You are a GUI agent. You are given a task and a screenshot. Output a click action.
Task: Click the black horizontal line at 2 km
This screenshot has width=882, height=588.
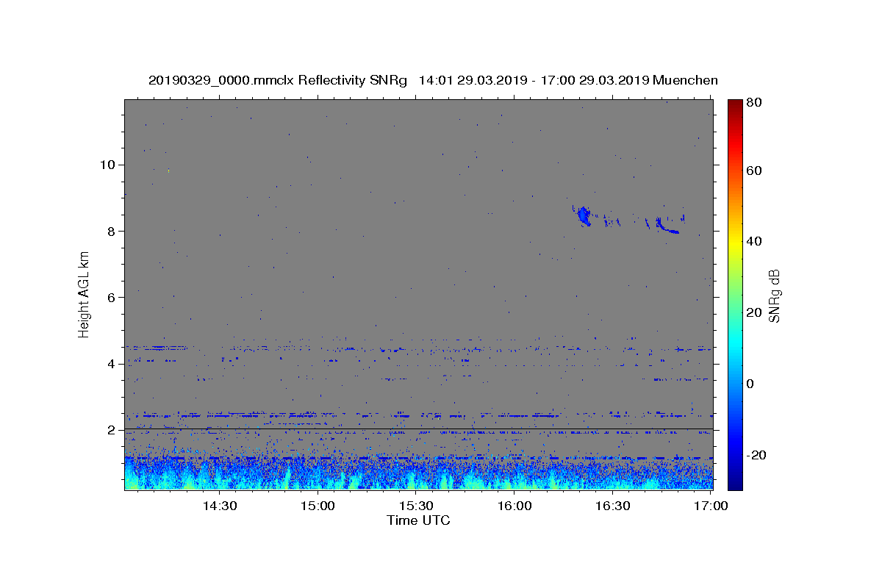coord(418,429)
